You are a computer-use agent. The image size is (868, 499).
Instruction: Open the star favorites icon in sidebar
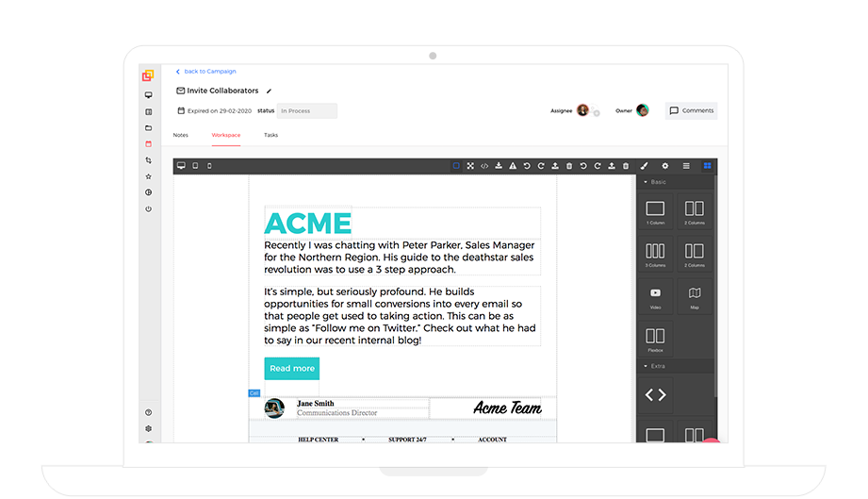click(148, 176)
